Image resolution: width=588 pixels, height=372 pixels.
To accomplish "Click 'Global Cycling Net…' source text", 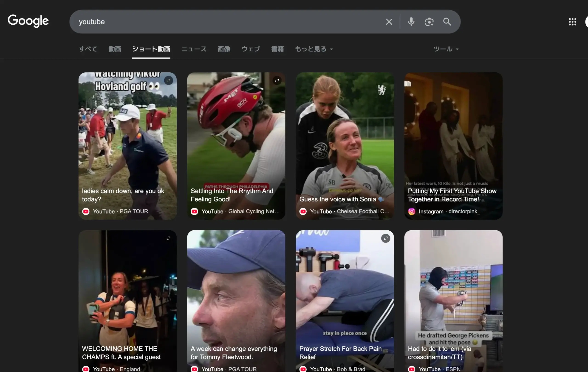I will [x=254, y=212].
